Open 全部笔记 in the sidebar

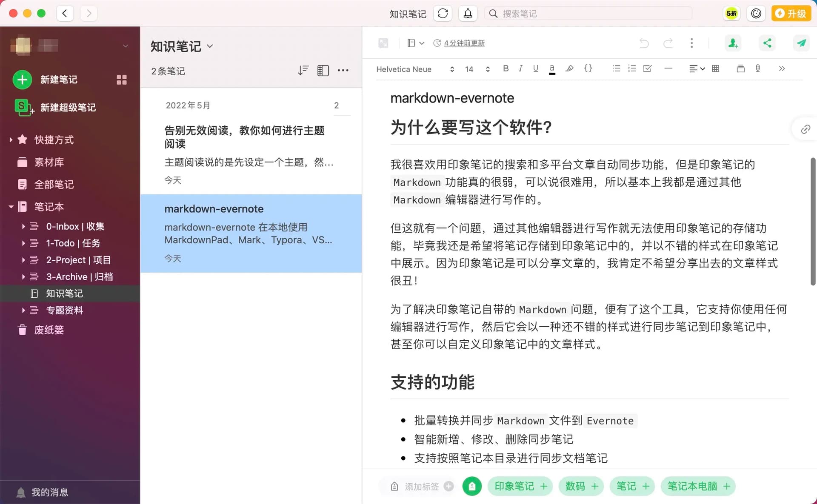(x=54, y=184)
